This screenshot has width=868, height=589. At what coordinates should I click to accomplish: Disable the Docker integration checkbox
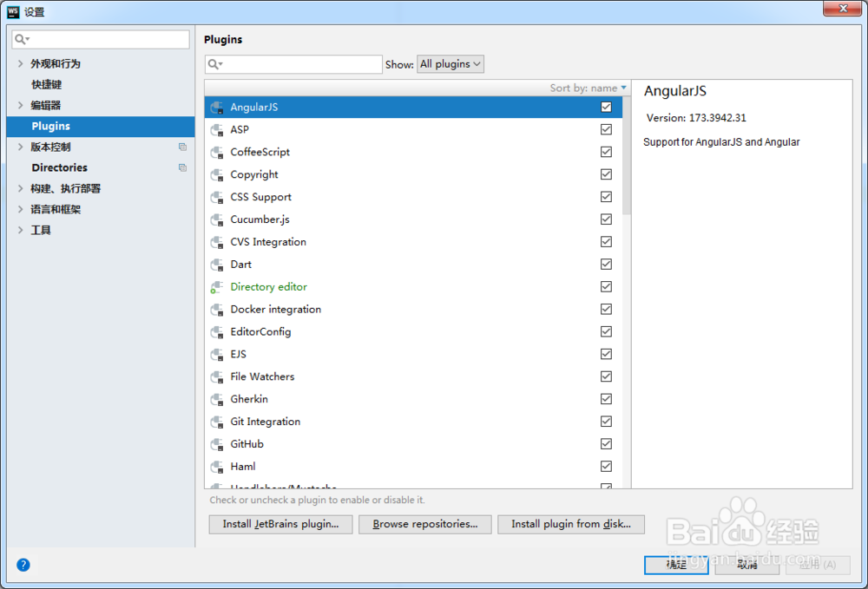tap(606, 309)
